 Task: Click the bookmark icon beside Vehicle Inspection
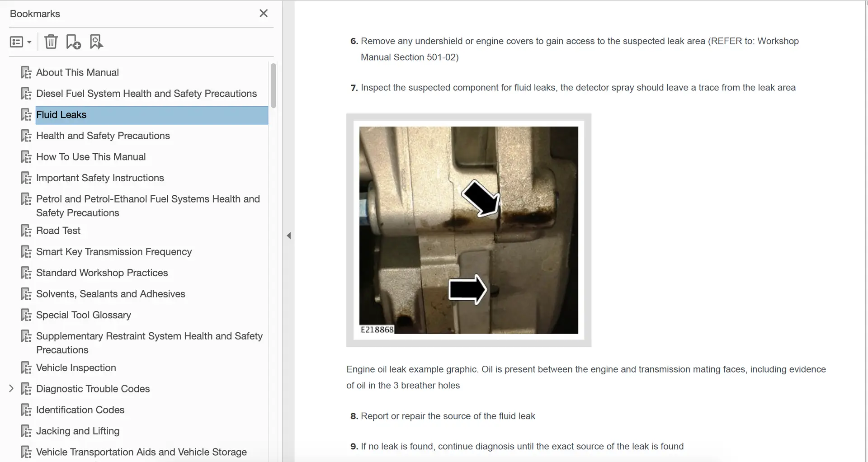point(26,368)
